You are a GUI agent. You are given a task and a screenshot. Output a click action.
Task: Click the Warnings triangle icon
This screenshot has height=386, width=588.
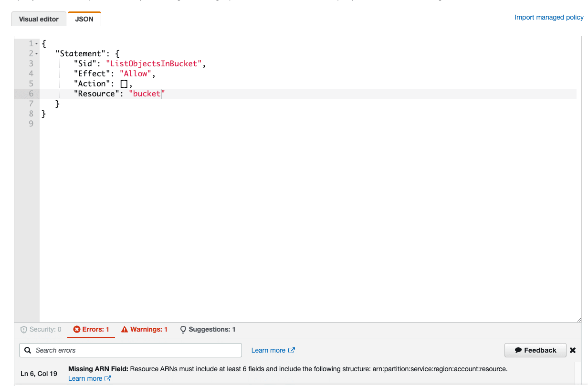tap(125, 329)
